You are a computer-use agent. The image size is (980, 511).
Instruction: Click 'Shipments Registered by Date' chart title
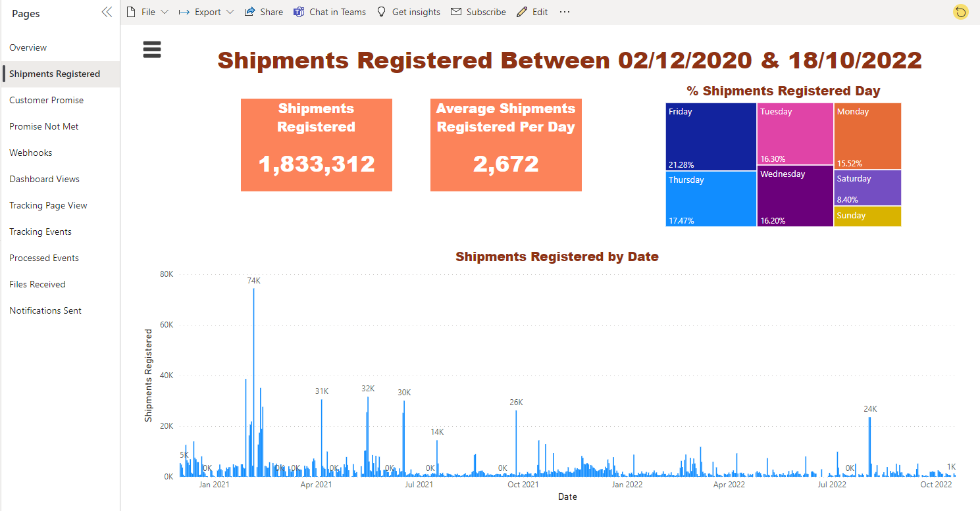[x=557, y=256]
